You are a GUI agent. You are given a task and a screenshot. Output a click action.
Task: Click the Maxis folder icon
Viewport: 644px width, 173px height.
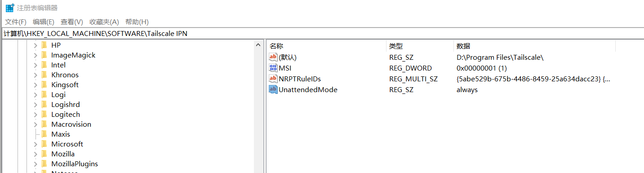pos(44,134)
